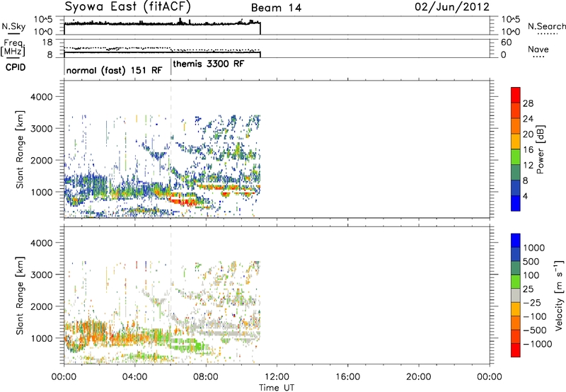Click the 'CPID' row label
The height and width of the screenshot is (392, 566).
pyautogui.click(x=16, y=67)
